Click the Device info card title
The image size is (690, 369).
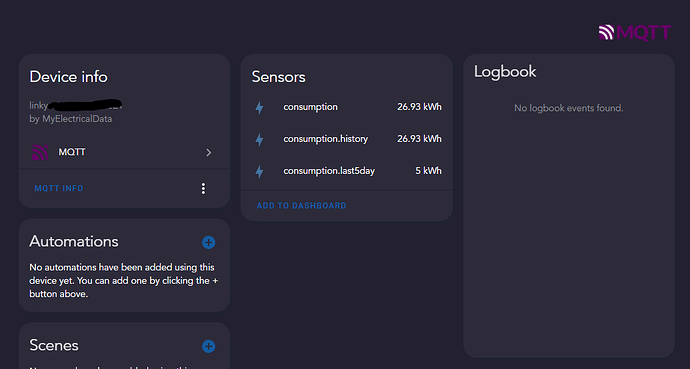tap(68, 77)
